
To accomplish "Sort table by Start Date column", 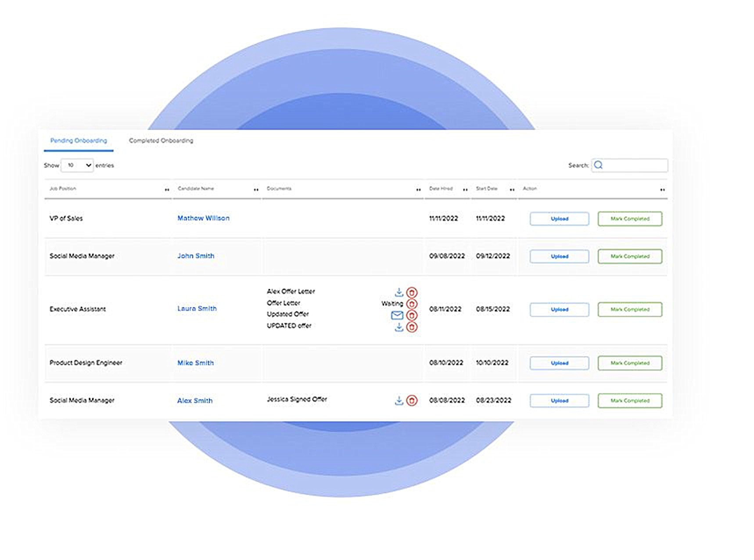I will (512, 190).
